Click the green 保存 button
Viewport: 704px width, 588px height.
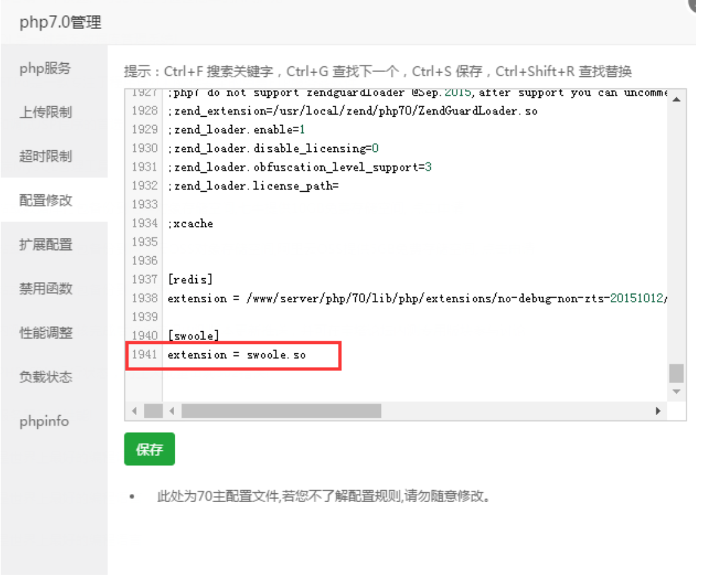(150, 449)
